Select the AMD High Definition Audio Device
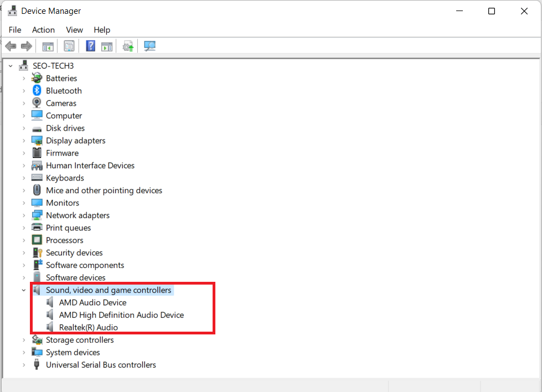 121,314
